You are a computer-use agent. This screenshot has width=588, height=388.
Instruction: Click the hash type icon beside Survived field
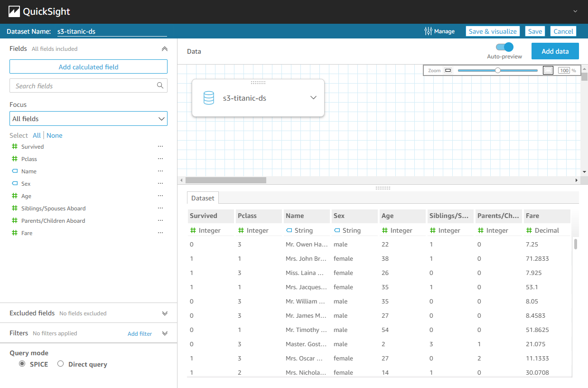(x=15, y=147)
